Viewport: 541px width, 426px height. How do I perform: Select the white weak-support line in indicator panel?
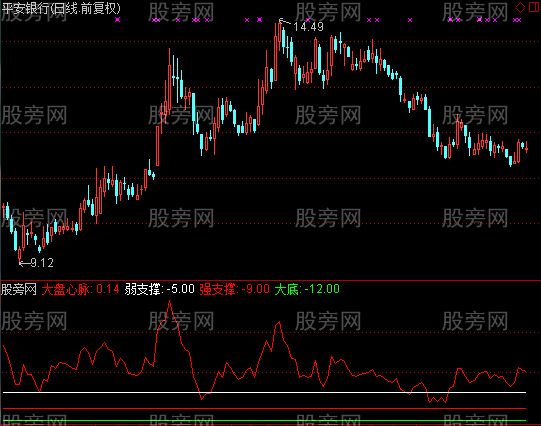pos(264,393)
